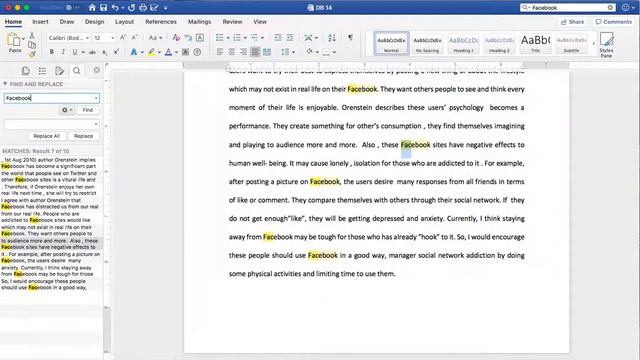640x360 pixels.
Task: Toggle paragraph marks display
Action: tap(350, 38)
